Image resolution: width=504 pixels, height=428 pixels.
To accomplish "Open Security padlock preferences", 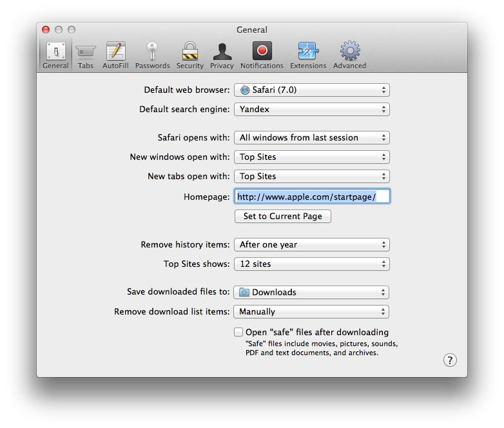I will pyautogui.click(x=190, y=55).
